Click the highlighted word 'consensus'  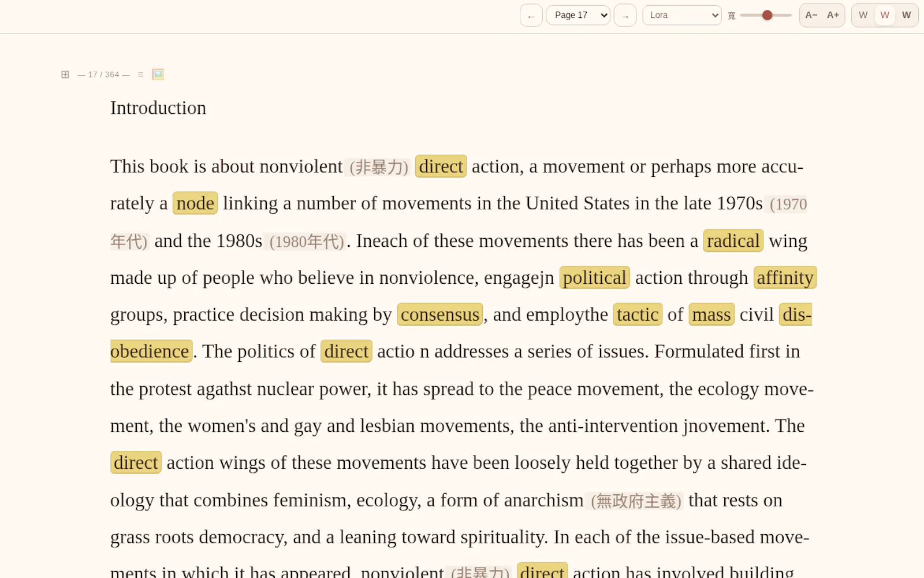pyautogui.click(x=440, y=315)
